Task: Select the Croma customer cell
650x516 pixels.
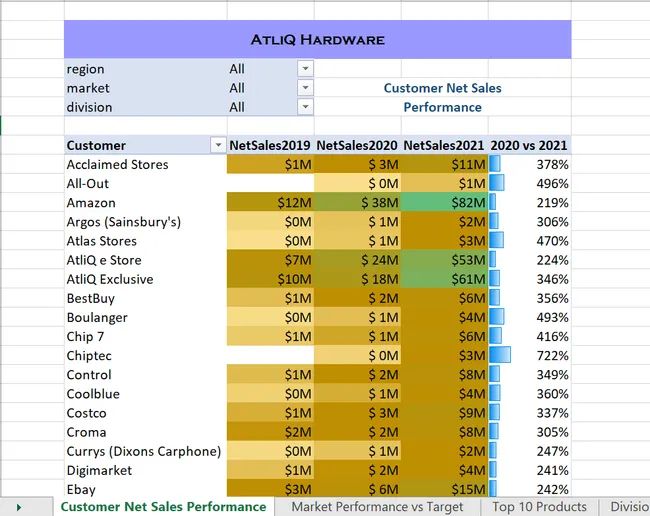Action: [146, 432]
